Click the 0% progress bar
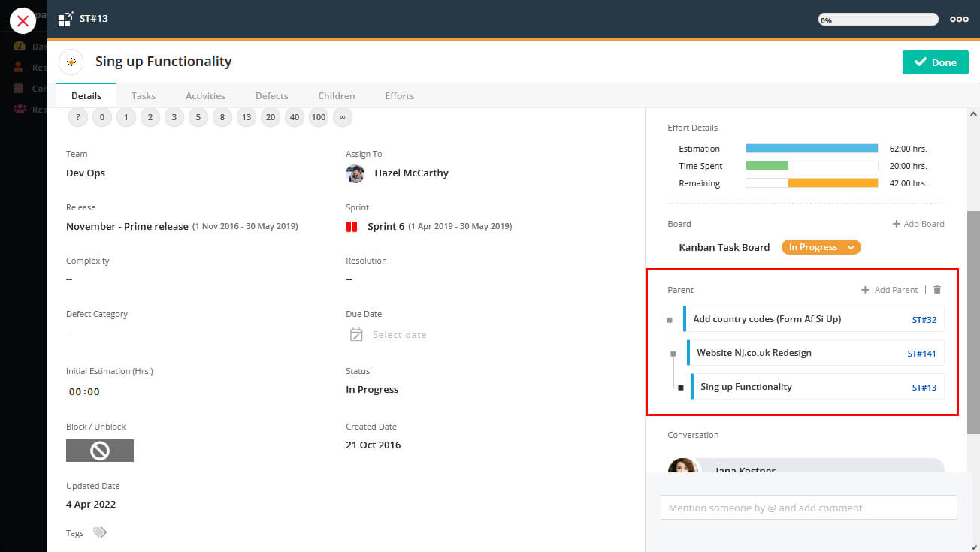This screenshot has height=552, width=980. point(879,20)
